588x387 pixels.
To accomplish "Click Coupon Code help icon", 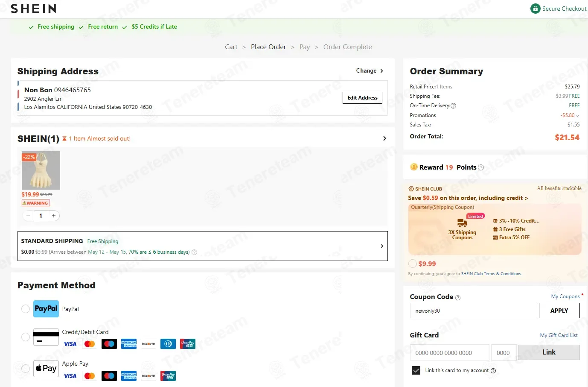I will click(x=458, y=298).
